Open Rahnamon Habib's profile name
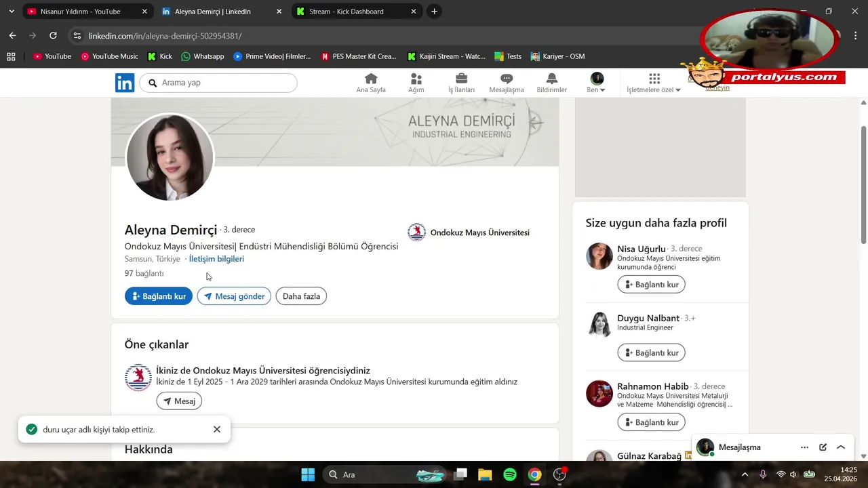868x488 pixels. click(x=652, y=386)
